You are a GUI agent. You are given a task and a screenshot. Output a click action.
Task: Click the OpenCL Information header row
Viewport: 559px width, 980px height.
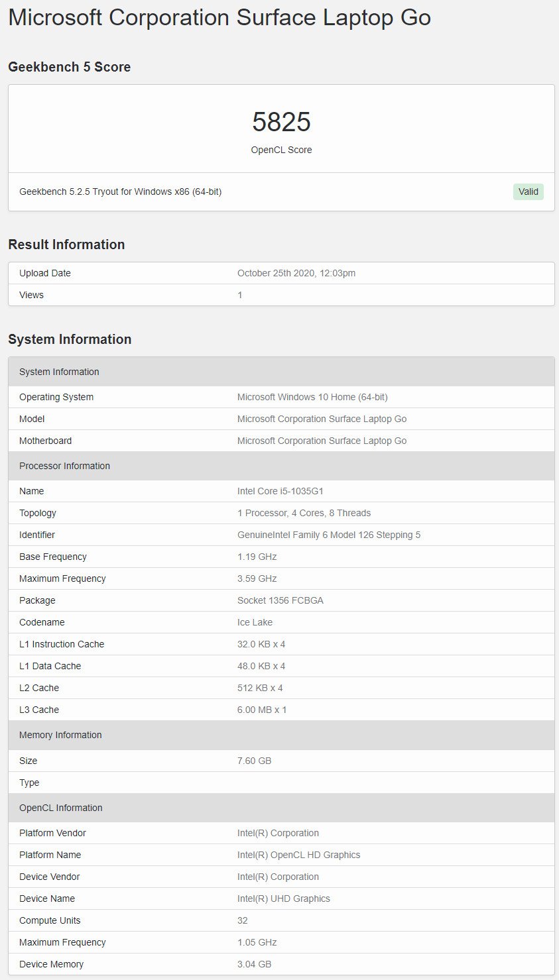281,808
